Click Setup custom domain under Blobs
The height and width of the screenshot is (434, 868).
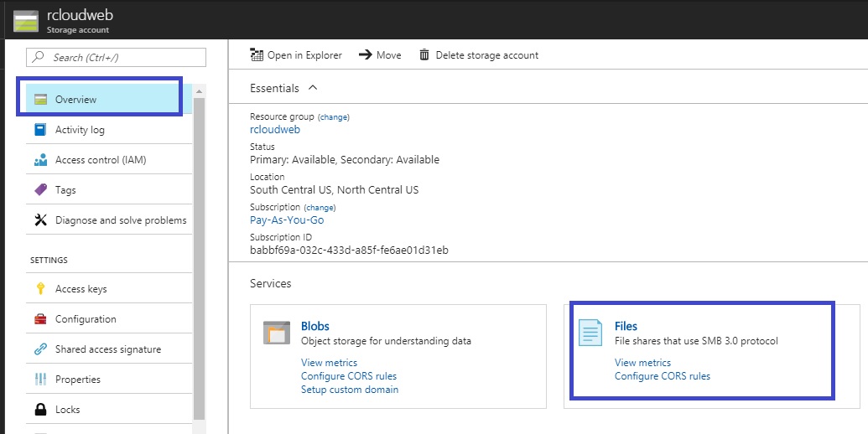click(x=350, y=390)
